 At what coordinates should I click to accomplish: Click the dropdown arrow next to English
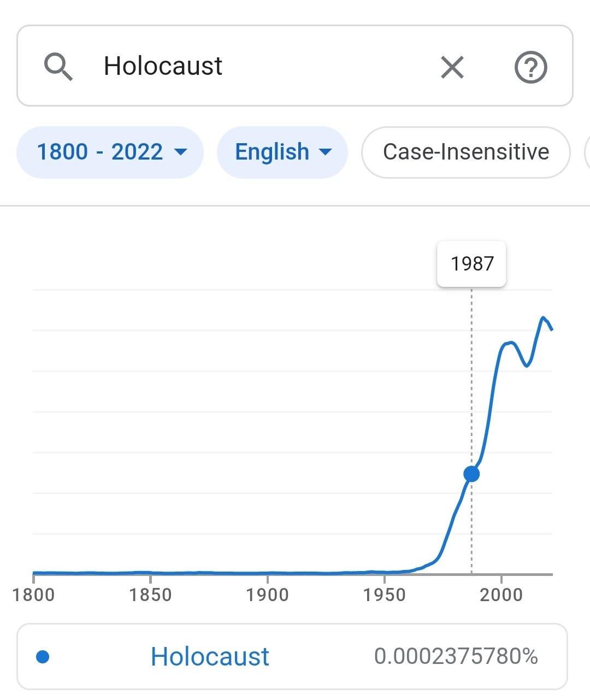[325, 152]
